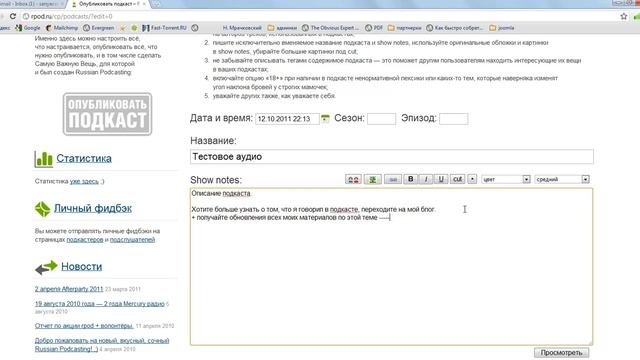Open the админки bookmarks folder
Screen dimensions: 640x360
tap(282, 28)
